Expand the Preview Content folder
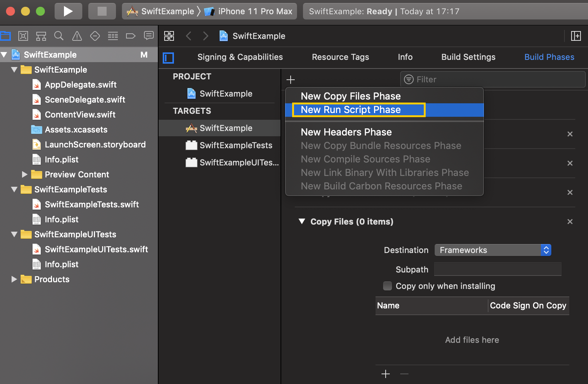Image resolution: width=588 pixels, height=384 pixels. (x=25, y=174)
